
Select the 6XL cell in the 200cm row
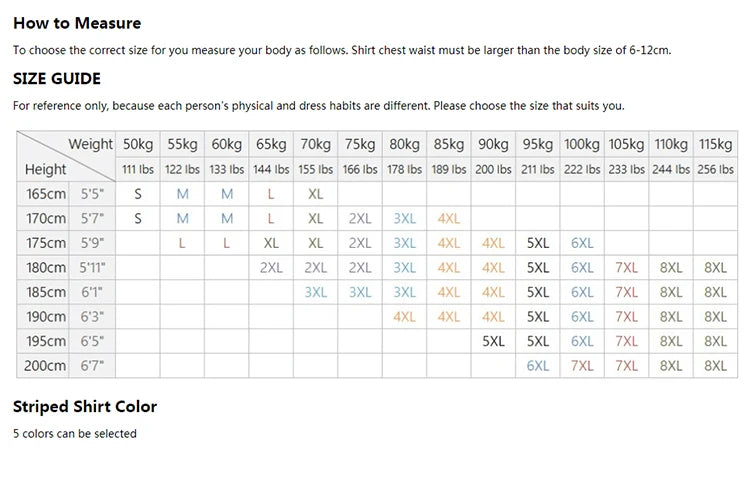click(538, 366)
